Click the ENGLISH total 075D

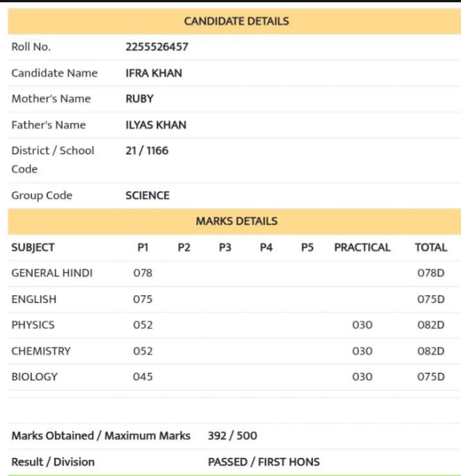click(x=431, y=299)
